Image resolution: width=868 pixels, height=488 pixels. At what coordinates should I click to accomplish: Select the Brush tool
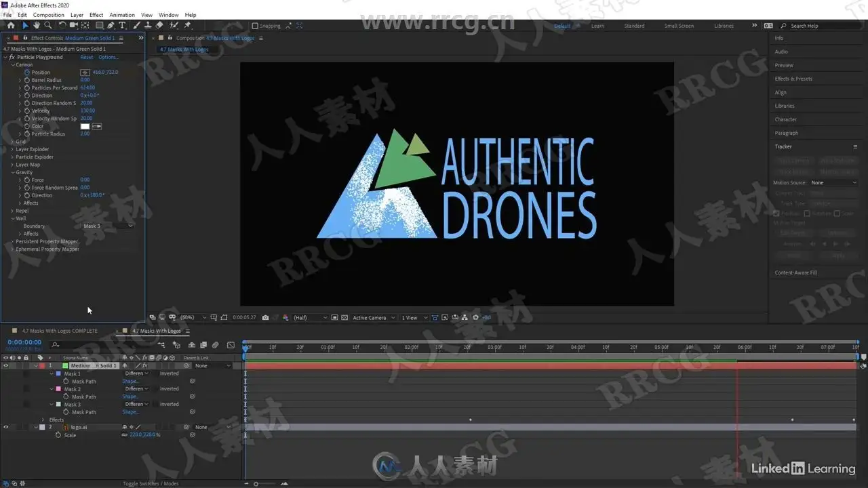pyautogui.click(x=136, y=26)
